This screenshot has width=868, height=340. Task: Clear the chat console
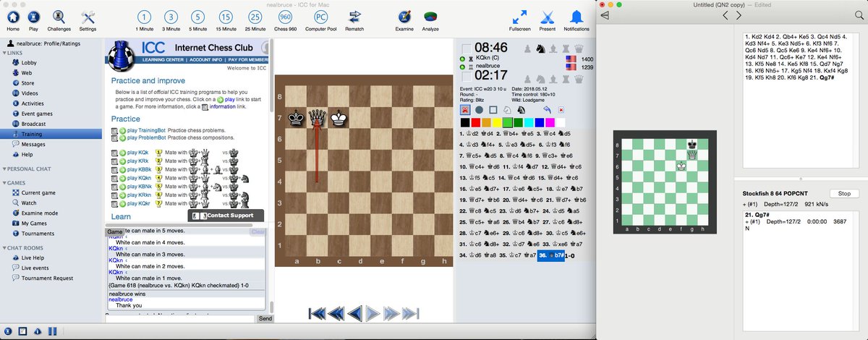pyautogui.click(x=258, y=232)
